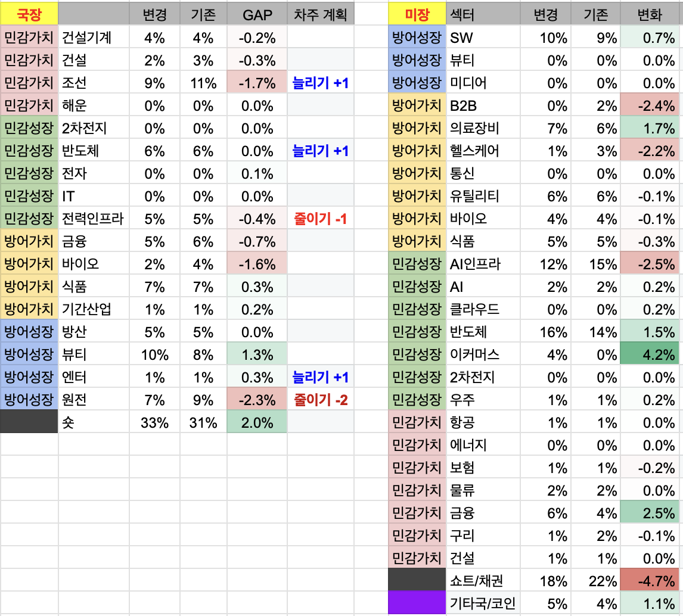
Task: Click the -1.7% GAP cell for 조선
Action: [x=257, y=82]
